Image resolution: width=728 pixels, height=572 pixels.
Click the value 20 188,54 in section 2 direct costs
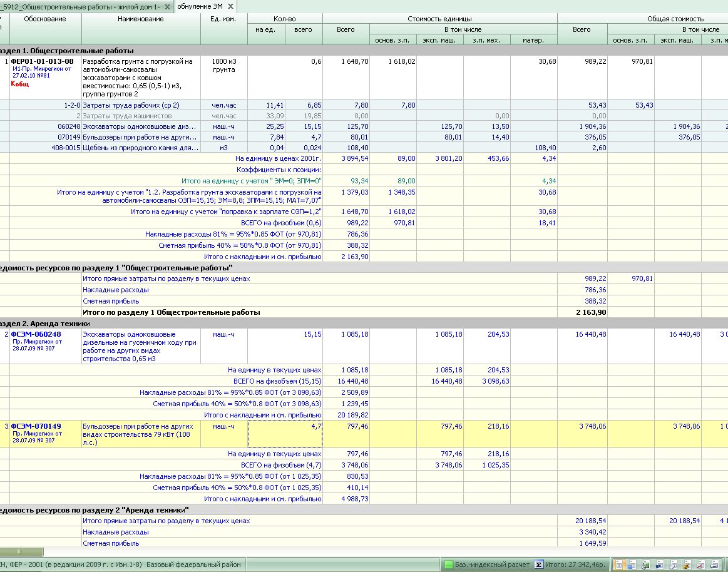pos(590,521)
